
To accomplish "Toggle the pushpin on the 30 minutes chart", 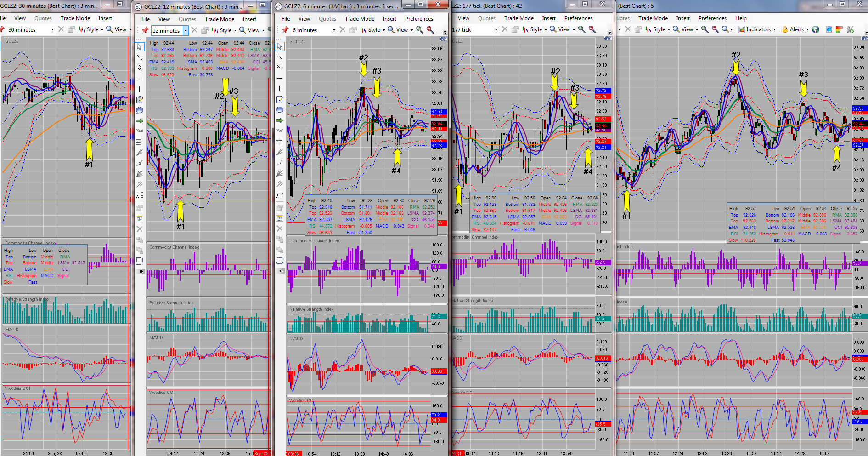I will pyautogui.click(x=2, y=29).
